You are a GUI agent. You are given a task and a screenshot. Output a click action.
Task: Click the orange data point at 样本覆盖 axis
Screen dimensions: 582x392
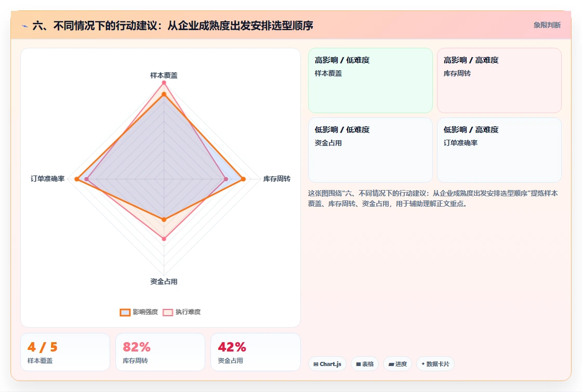(164, 94)
